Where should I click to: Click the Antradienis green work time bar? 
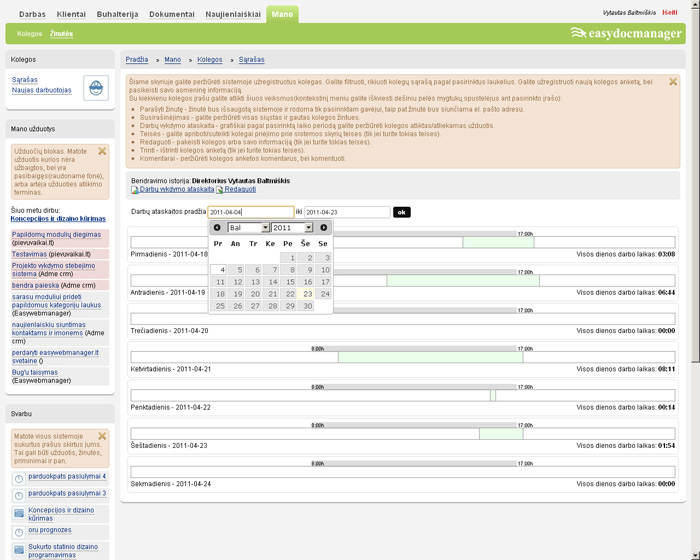[x=463, y=281]
